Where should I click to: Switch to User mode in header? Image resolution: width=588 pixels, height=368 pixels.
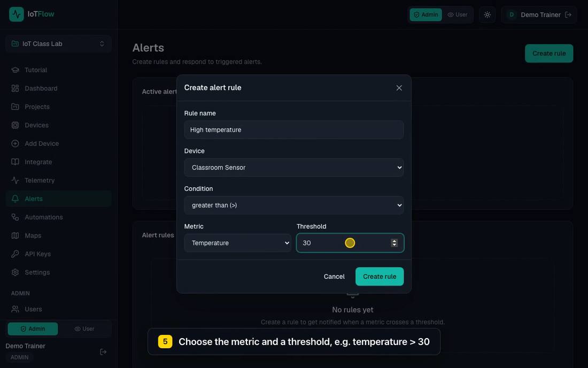pos(457,14)
